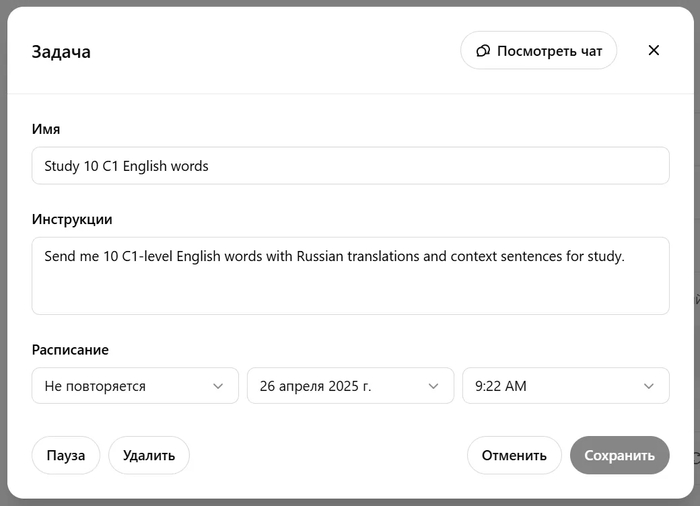Pause the task with the Пауза button
The width and height of the screenshot is (700, 506).
click(66, 455)
